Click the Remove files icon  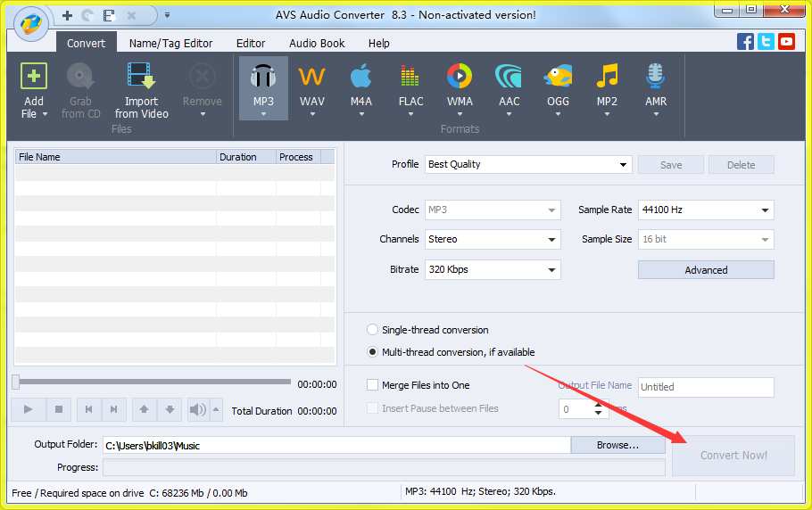202,76
